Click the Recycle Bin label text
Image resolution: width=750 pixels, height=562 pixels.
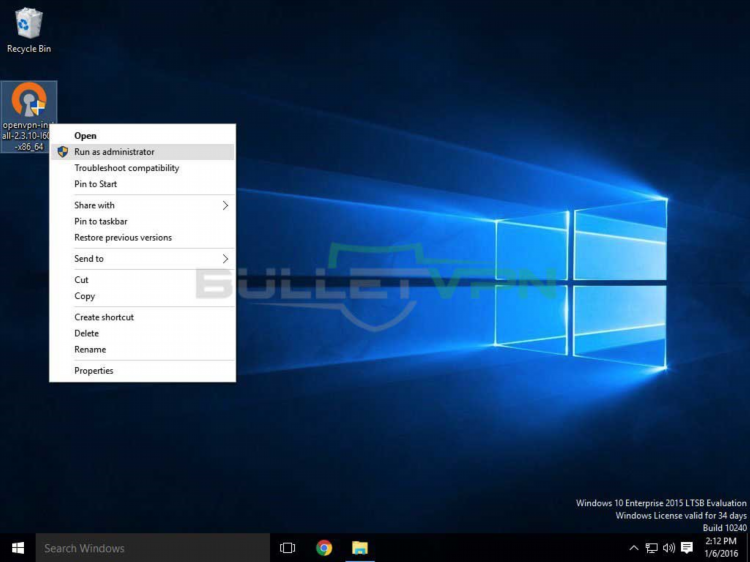coord(29,49)
